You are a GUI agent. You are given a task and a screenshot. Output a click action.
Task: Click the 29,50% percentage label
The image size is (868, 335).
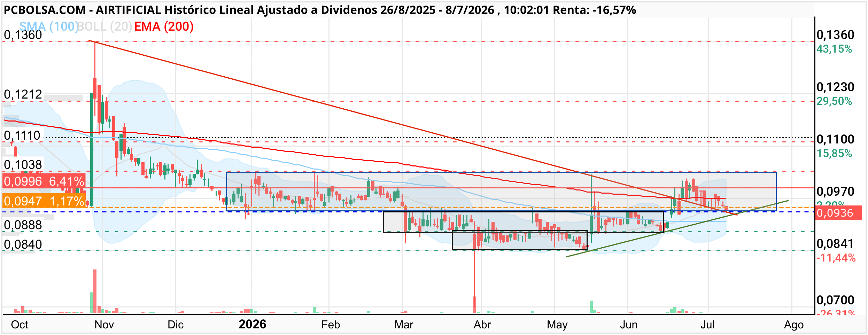(x=834, y=101)
